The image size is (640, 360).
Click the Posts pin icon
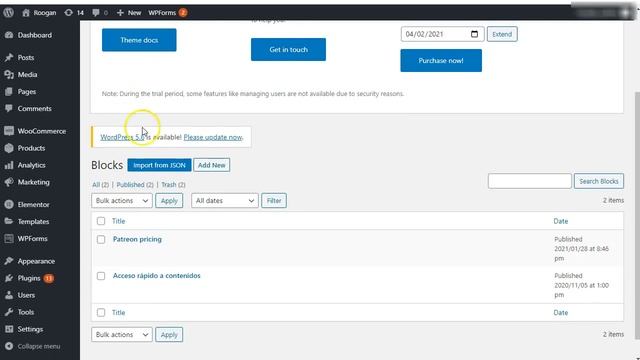click(x=9, y=58)
